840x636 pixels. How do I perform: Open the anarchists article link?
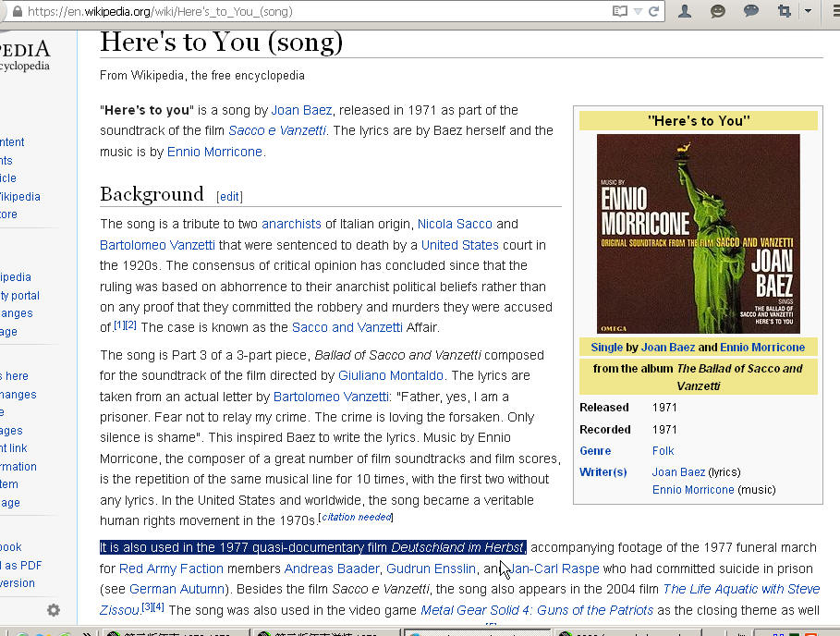click(x=291, y=224)
